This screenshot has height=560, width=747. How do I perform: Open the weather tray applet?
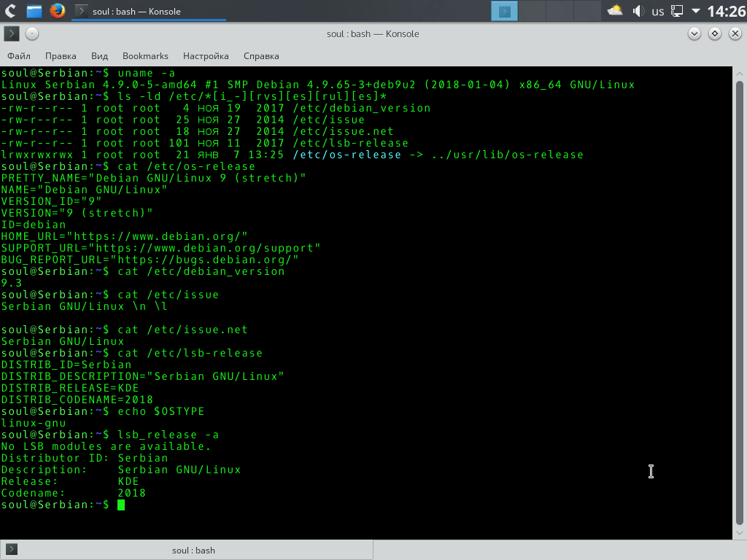click(614, 10)
